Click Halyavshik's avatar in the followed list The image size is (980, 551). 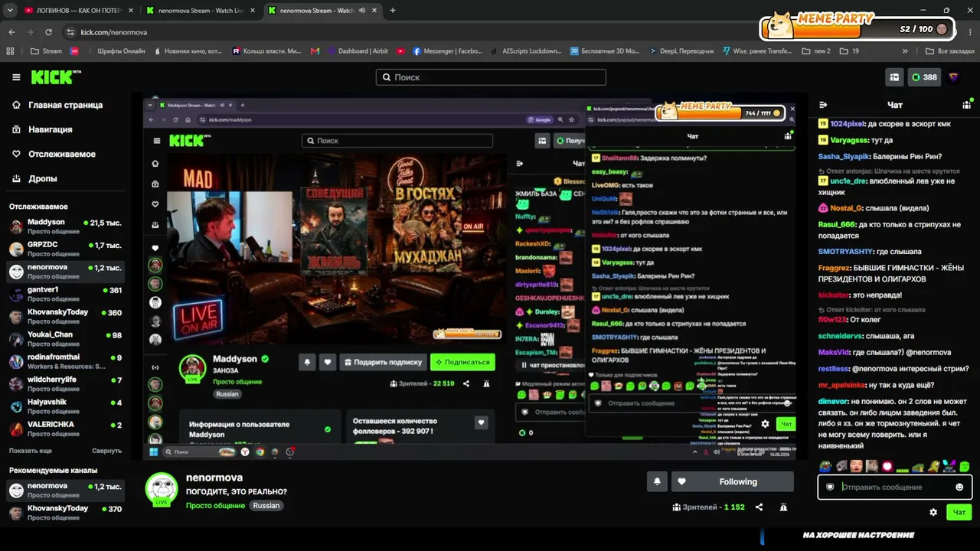[16, 406]
